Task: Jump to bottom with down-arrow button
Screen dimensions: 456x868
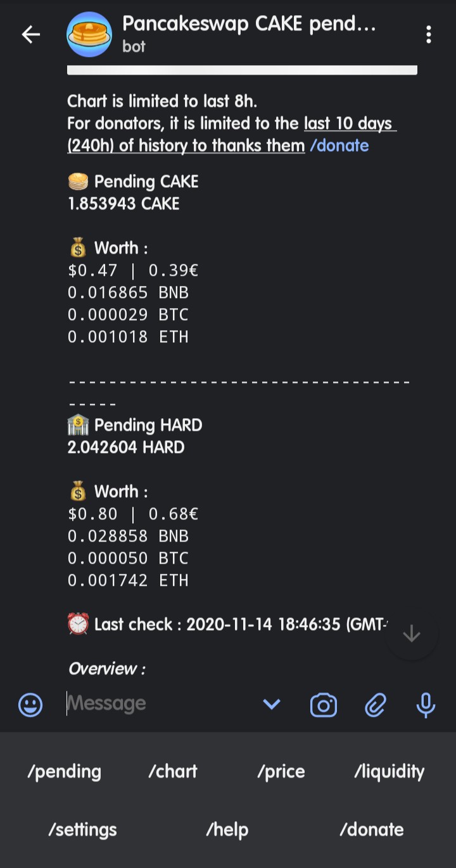Action: click(412, 634)
